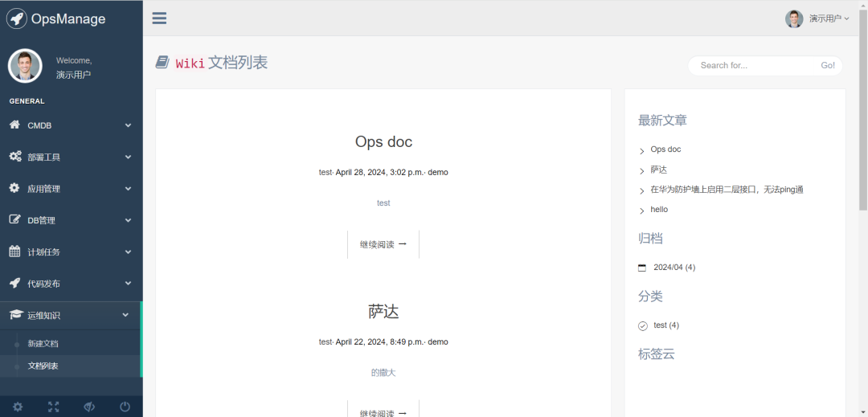Click the lock (eye-slash) icon in footer

(89, 407)
